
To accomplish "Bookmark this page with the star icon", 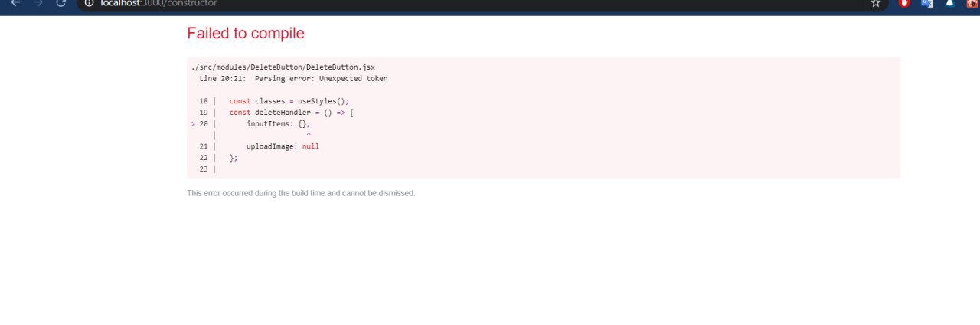I will tap(876, 3).
